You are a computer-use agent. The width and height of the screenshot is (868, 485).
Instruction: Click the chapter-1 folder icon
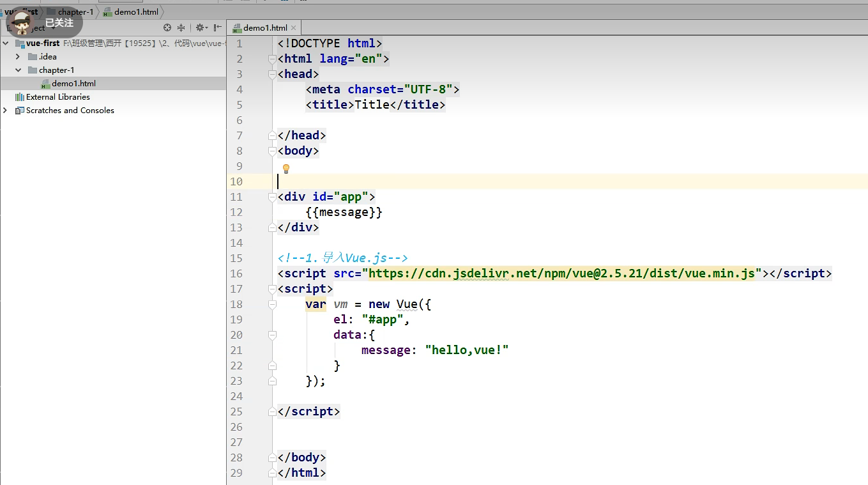click(x=33, y=70)
